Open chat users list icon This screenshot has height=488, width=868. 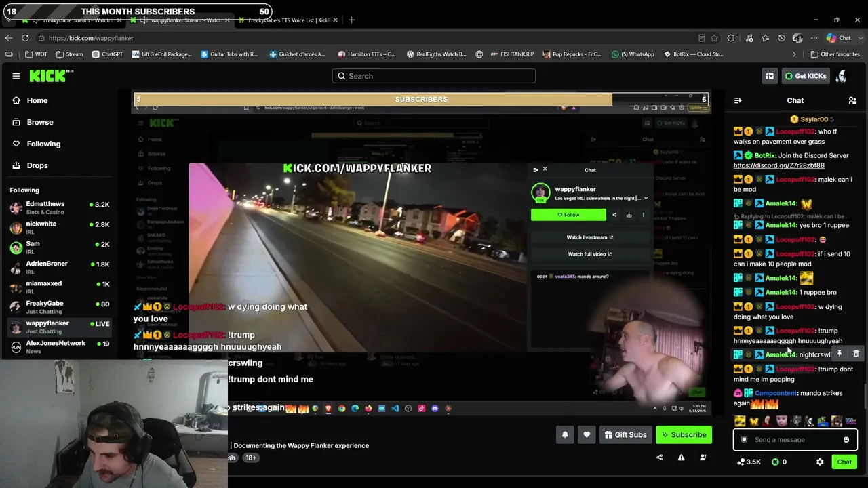click(x=852, y=100)
